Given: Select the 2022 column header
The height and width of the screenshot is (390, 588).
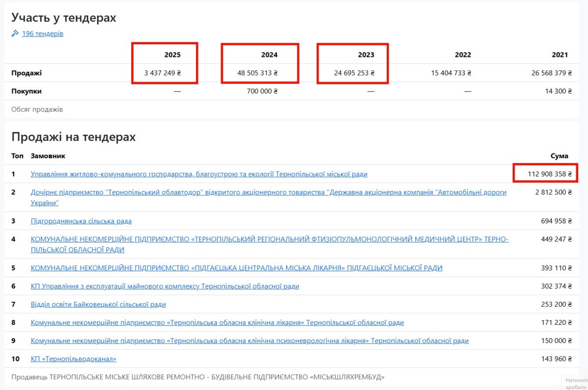Looking at the screenshot, I should point(463,55).
